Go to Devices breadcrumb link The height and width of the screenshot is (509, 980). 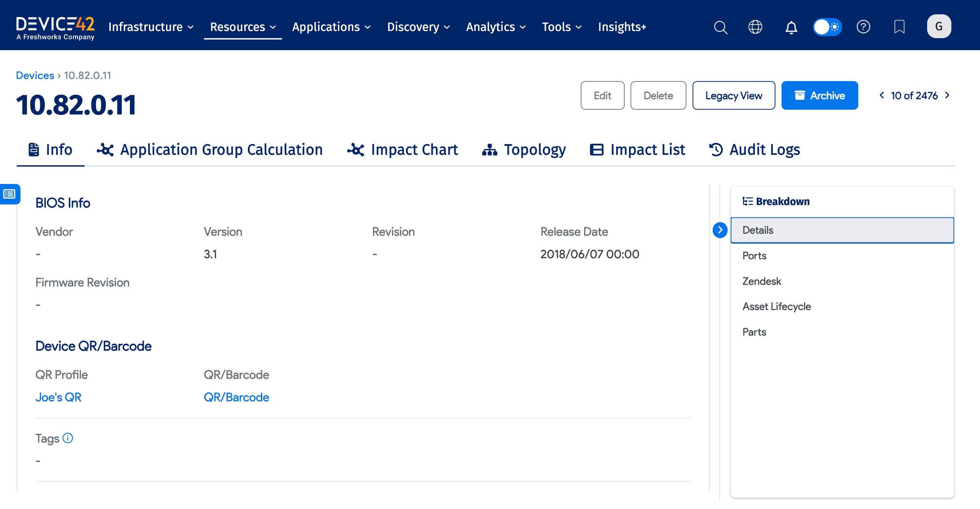pyautogui.click(x=35, y=75)
